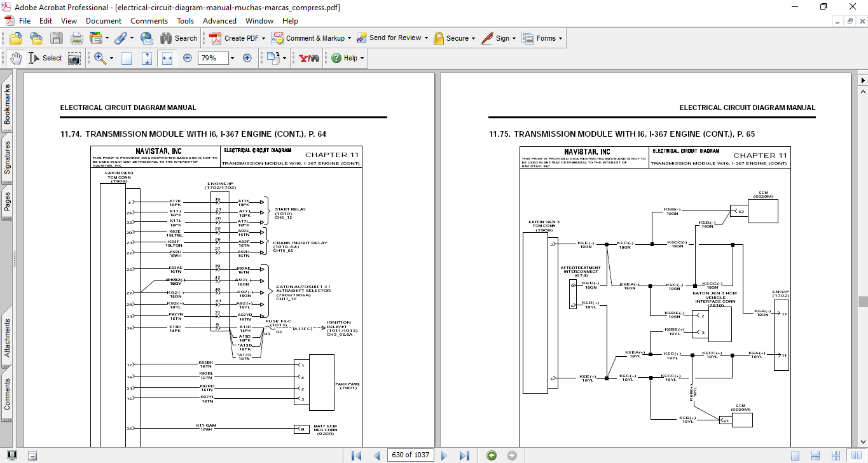
Task: Go to the last page
Action: 464,455
